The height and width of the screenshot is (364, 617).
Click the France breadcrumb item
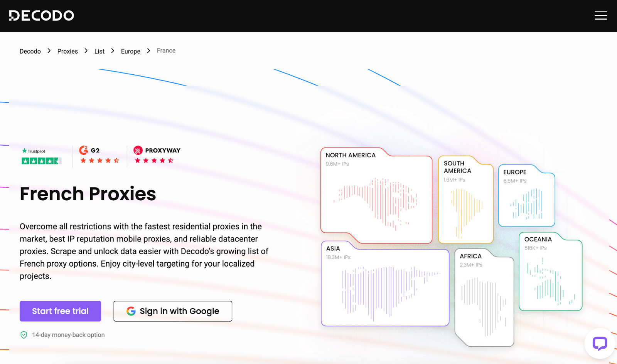click(x=166, y=50)
